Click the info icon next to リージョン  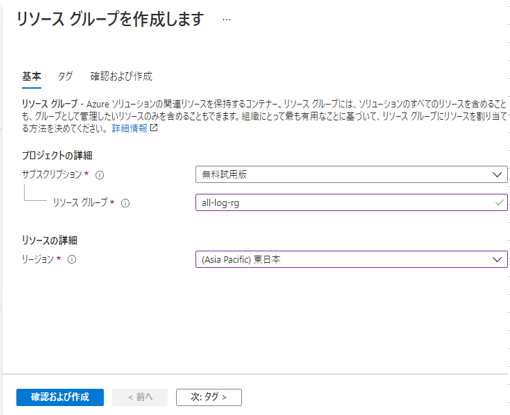pyautogui.click(x=72, y=259)
